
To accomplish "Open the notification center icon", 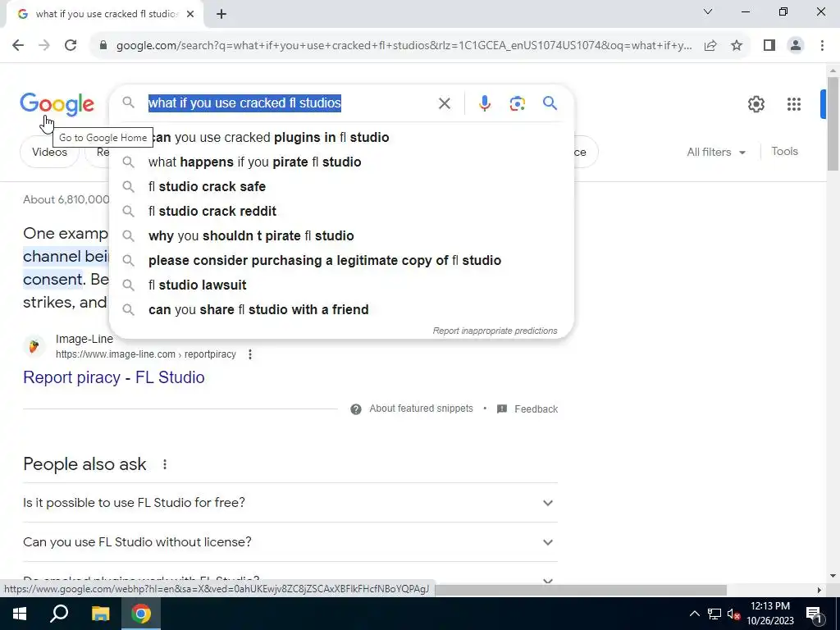I will pos(814,614).
